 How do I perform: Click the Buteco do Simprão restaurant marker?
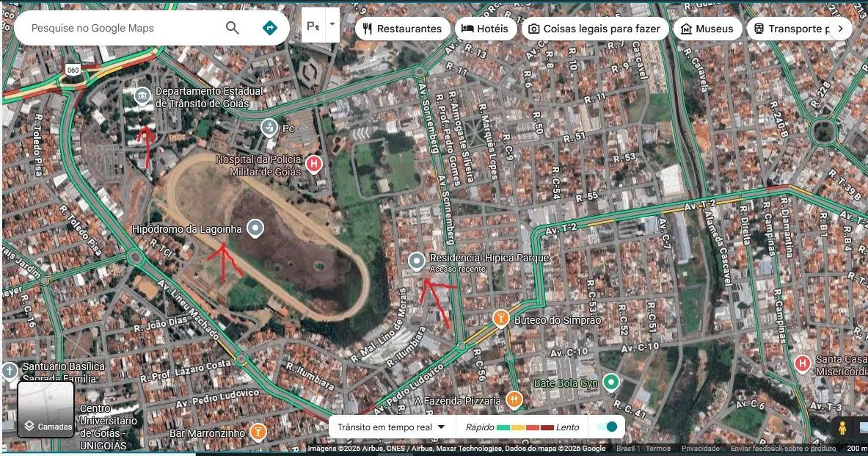(x=502, y=319)
